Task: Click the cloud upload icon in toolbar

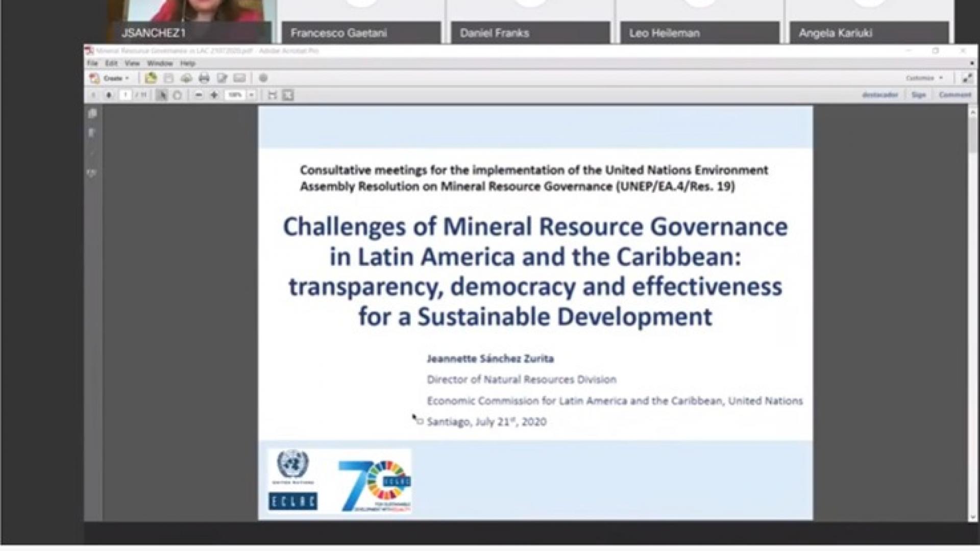Action: point(186,78)
